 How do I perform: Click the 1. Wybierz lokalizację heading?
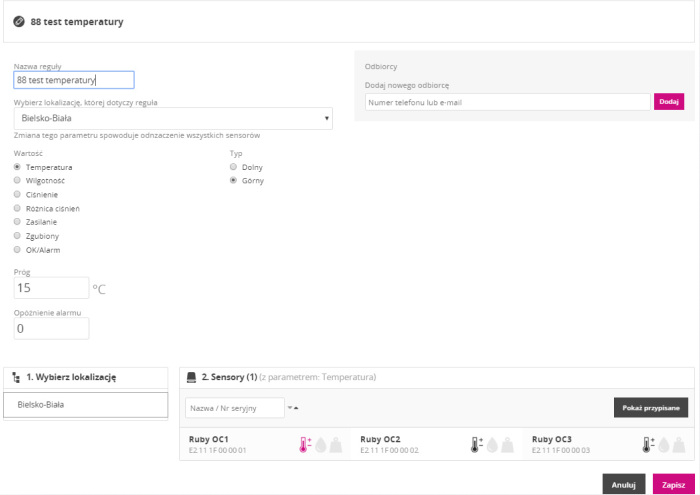[x=71, y=377]
